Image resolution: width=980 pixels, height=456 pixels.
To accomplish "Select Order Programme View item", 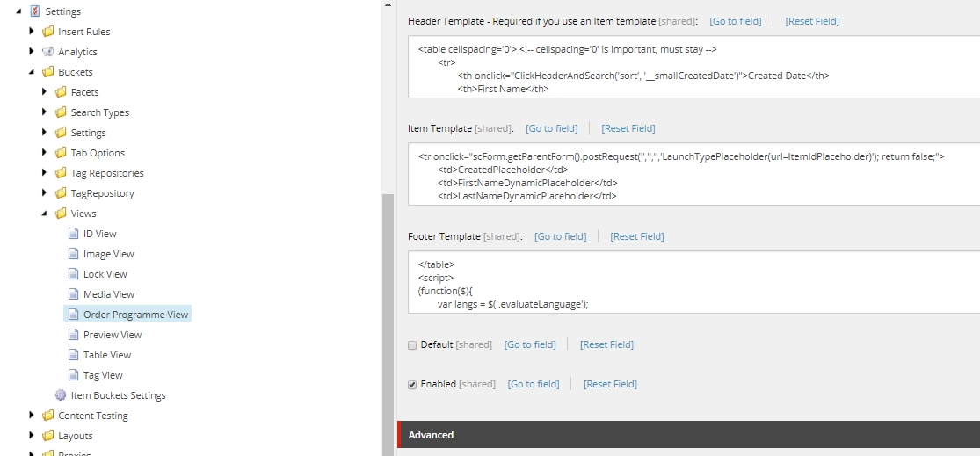I will (x=135, y=315).
